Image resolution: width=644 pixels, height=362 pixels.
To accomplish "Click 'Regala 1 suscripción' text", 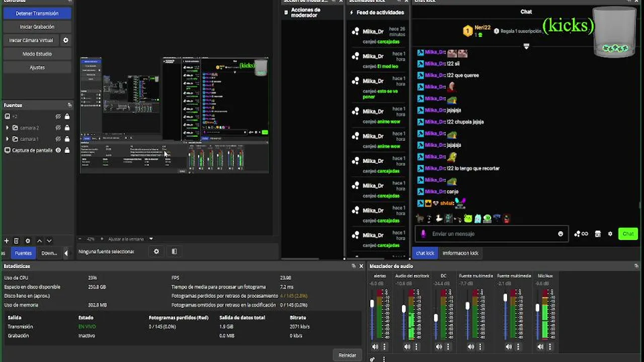I will click(x=521, y=31).
